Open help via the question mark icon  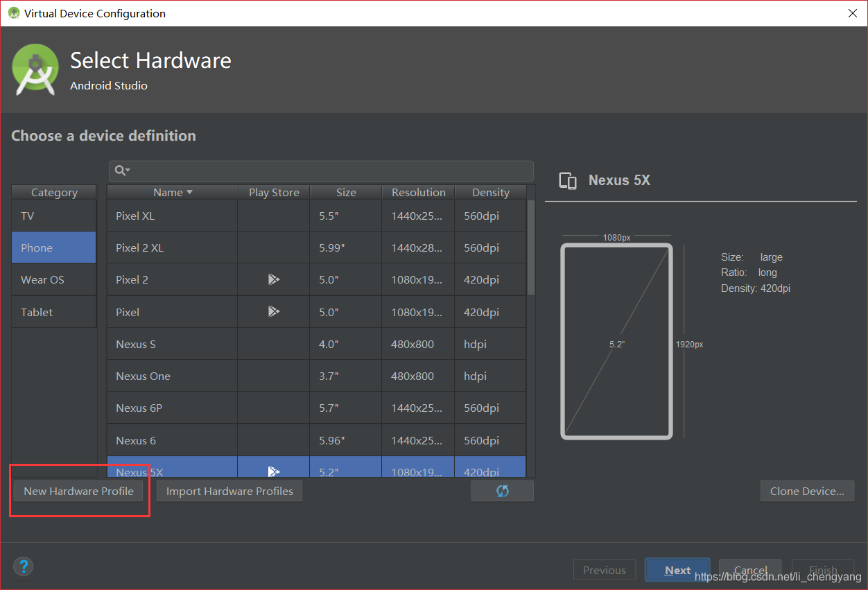click(23, 566)
